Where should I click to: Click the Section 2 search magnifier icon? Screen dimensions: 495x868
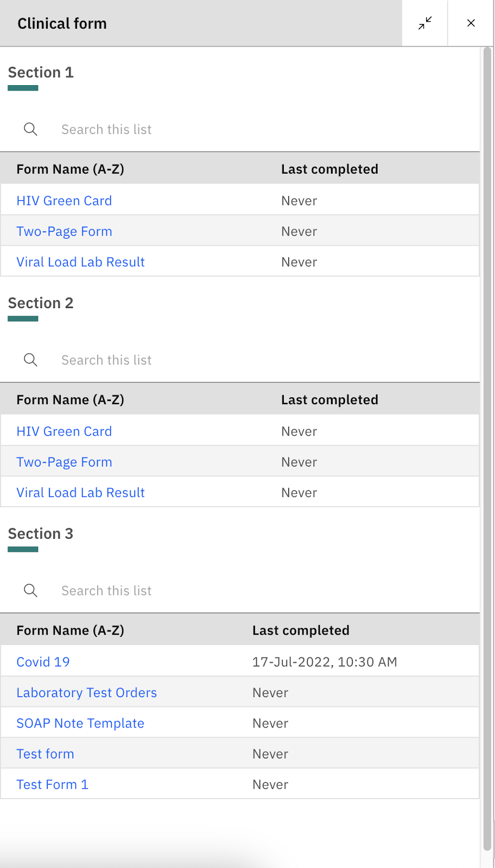click(x=31, y=360)
